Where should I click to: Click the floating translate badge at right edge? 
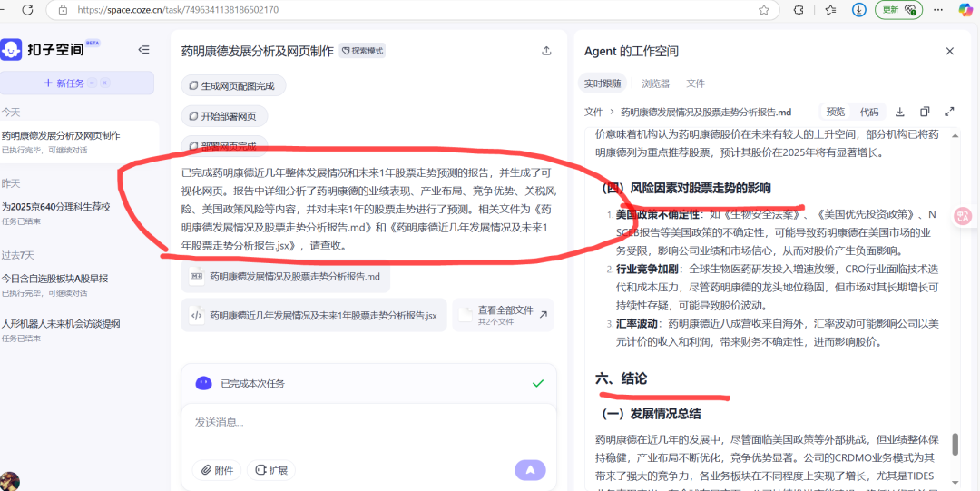pos(963,216)
